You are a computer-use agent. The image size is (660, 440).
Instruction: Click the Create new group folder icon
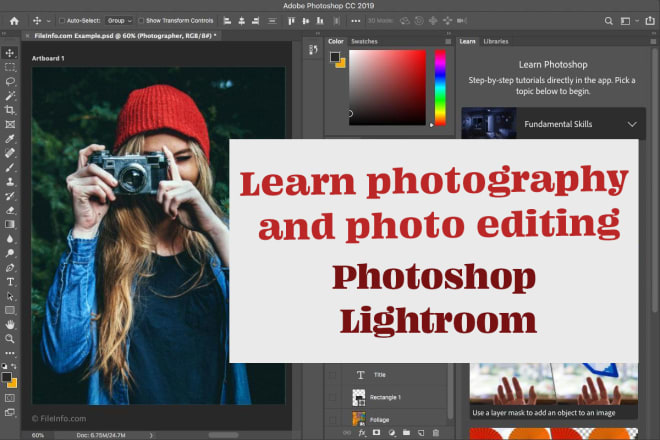point(406,432)
